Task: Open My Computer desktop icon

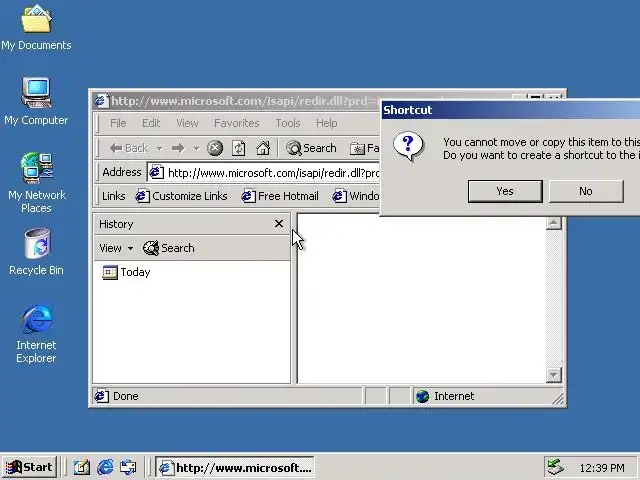Action: [36, 101]
